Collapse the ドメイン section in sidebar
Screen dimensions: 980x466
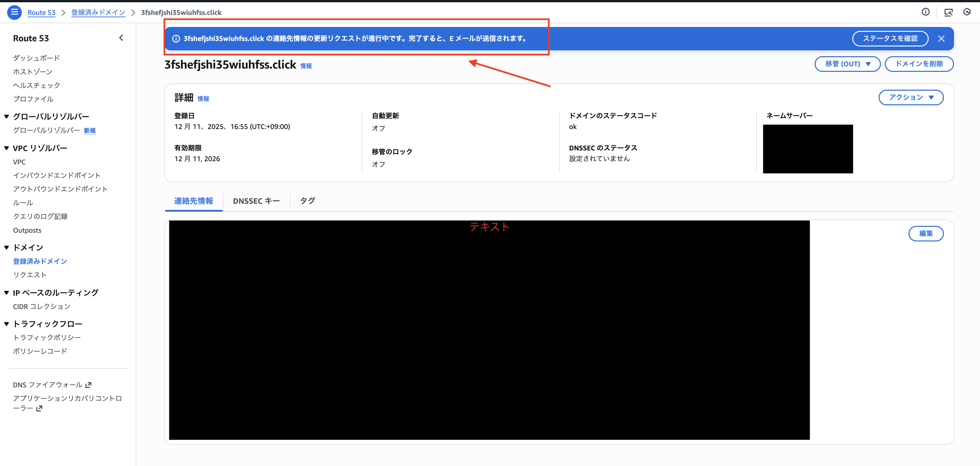pos(6,247)
